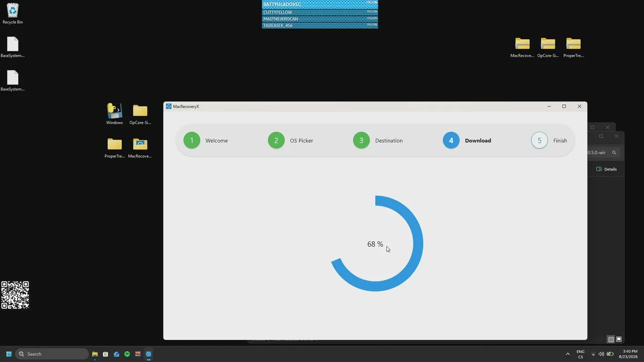Click the battery status tray icon
The width and height of the screenshot is (644, 362).
coord(610,354)
